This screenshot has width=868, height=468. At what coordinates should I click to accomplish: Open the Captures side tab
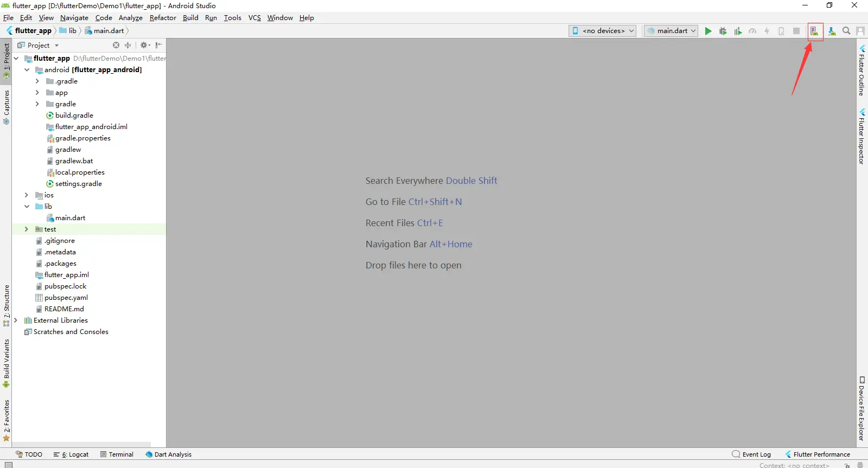click(x=7, y=107)
